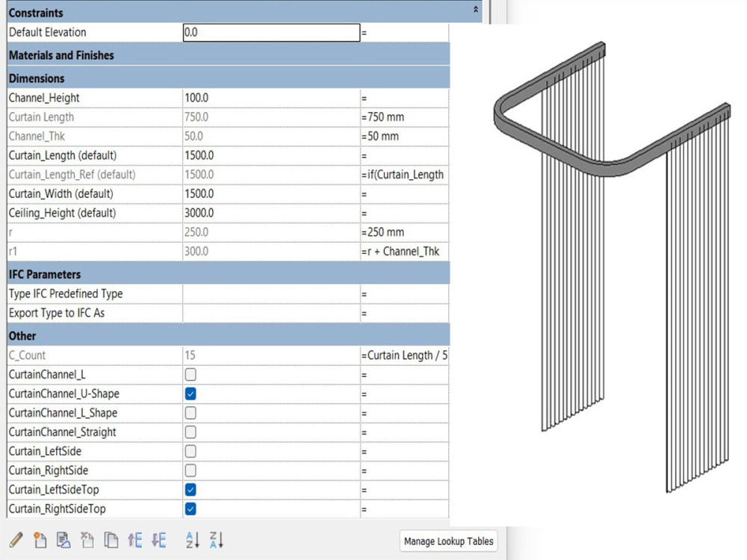Click the '=r + Channel_Thk' formula cell
Screen dimensions: 747x560
point(404,252)
